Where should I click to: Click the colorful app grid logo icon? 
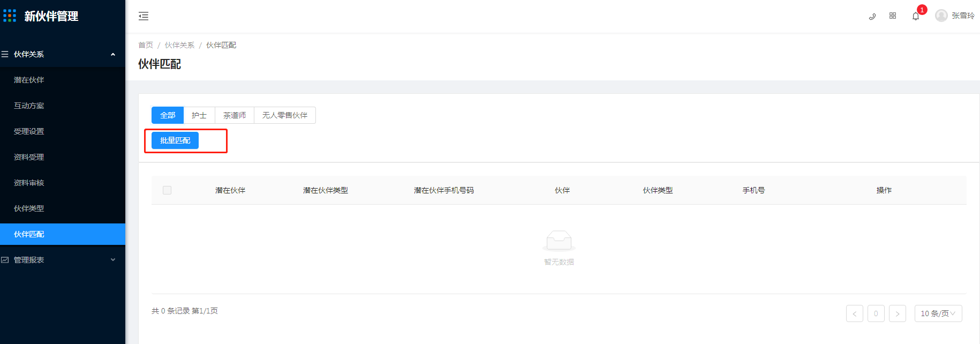click(10, 16)
